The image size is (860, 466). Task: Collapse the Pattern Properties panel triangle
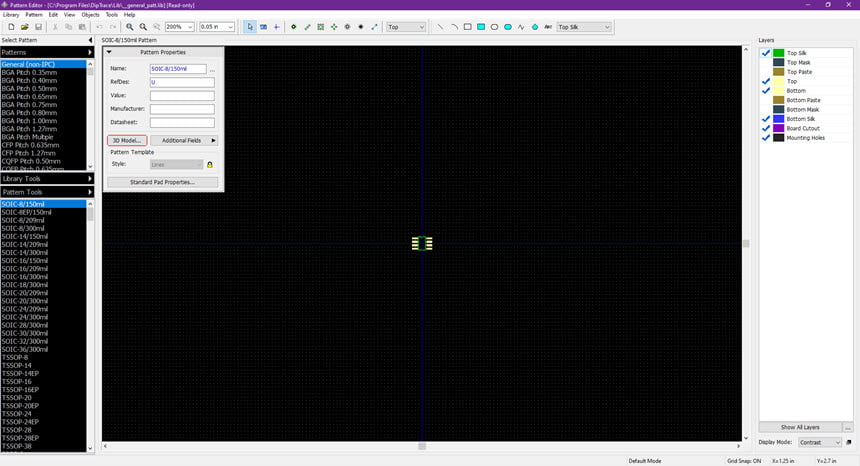coord(109,52)
